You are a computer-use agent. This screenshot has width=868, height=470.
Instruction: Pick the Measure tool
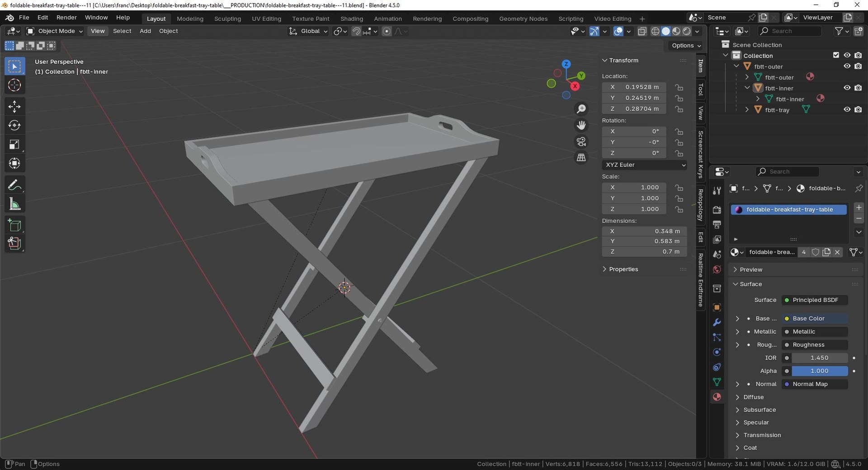click(14, 204)
